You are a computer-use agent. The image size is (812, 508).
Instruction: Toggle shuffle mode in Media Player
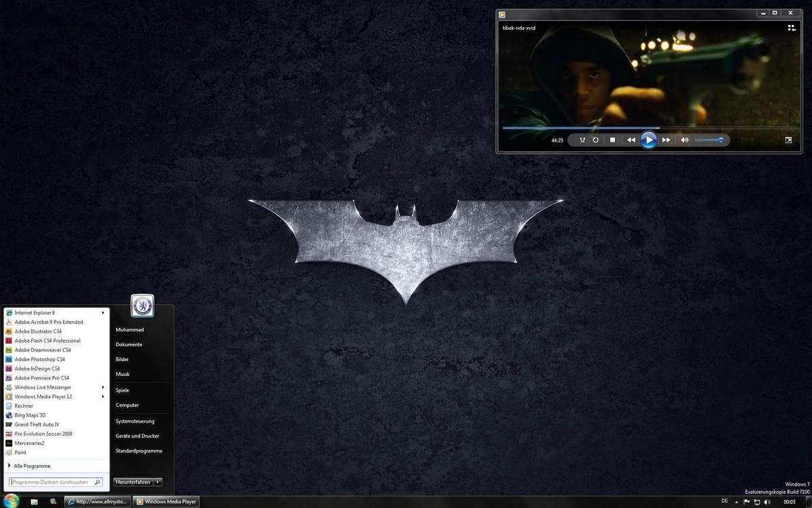582,140
